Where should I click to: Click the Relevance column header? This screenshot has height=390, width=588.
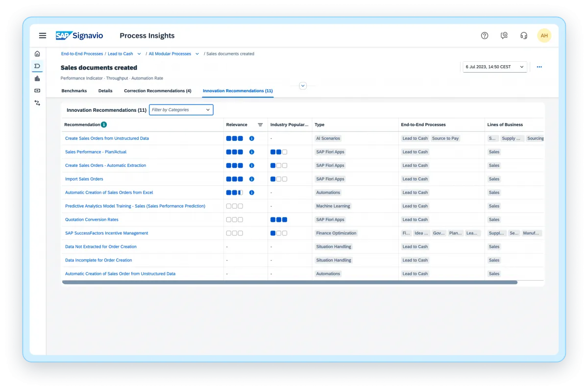click(x=237, y=125)
